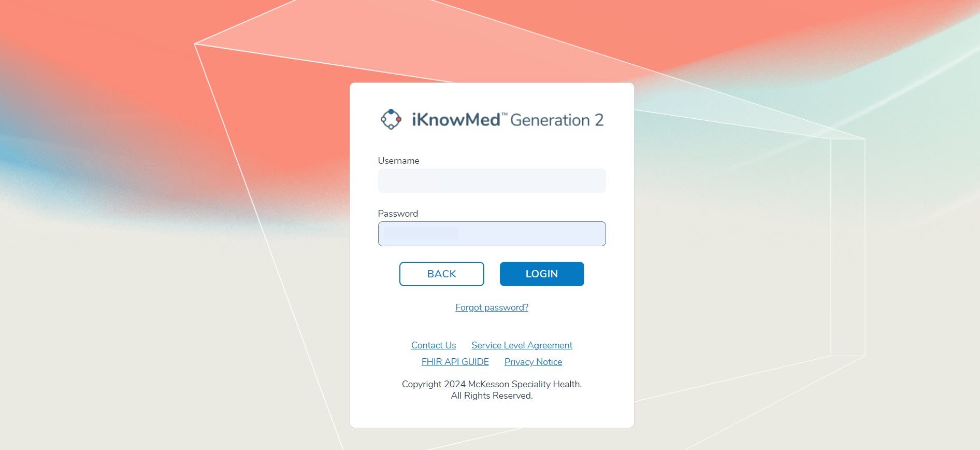Click the Copyright 2024 McKesson text line
The width and height of the screenshot is (980, 450).
(x=492, y=384)
